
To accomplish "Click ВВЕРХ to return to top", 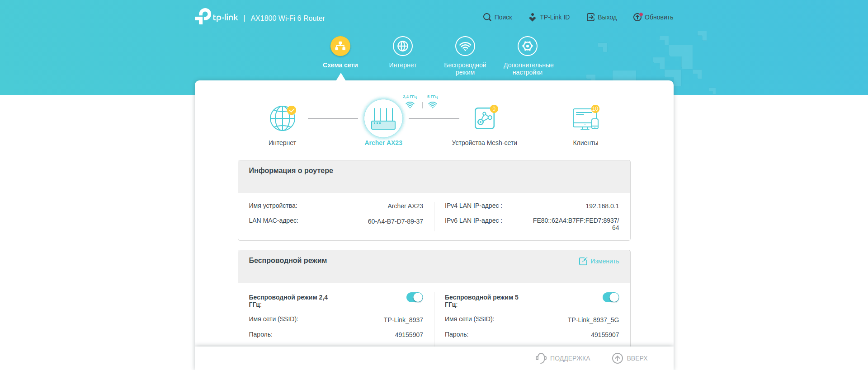I will tap(630, 358).
